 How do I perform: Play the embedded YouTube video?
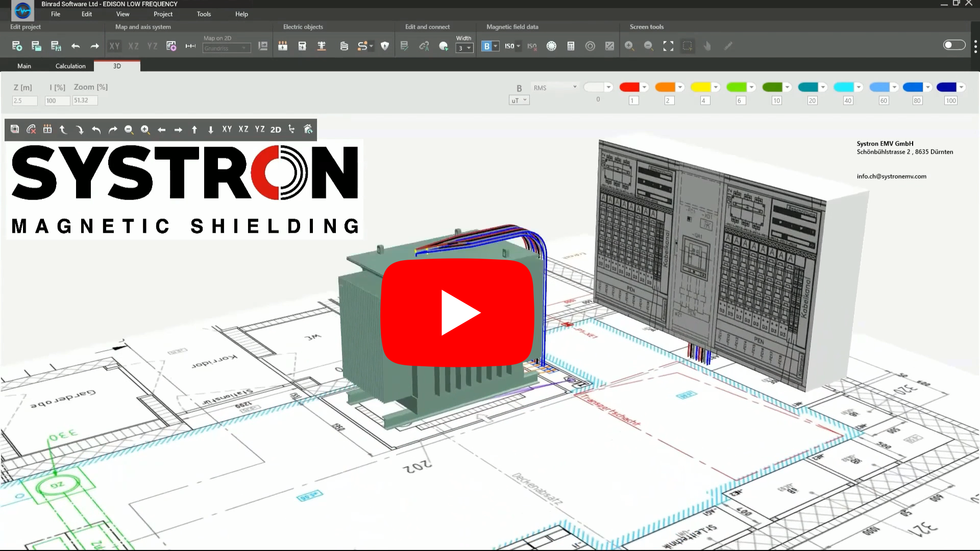[x=458, y=312]
